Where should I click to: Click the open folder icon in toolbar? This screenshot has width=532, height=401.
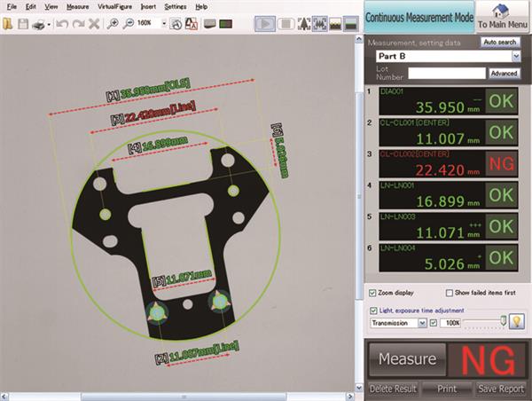pos(8,24)
